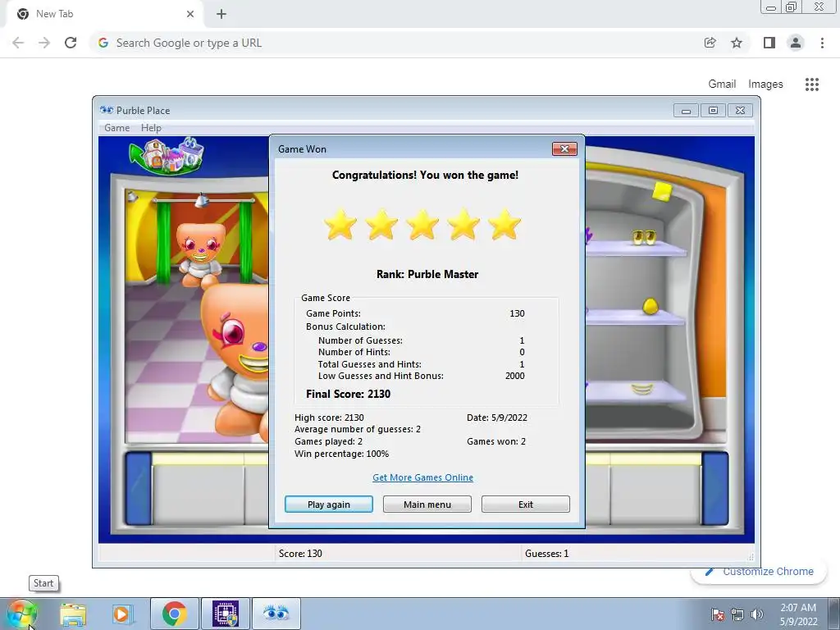Click the share page icon
The height and width of the screenshot is (630, 840).
tap(710, 43)
